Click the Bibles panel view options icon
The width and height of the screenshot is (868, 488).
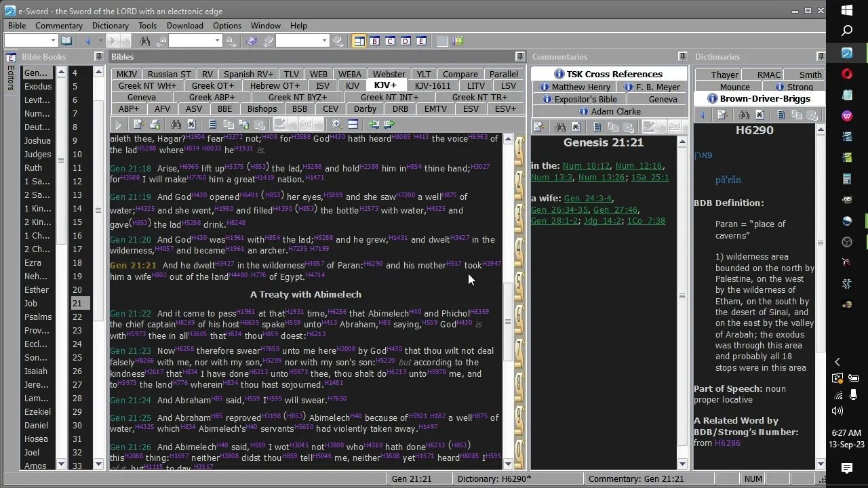[353, 125]
